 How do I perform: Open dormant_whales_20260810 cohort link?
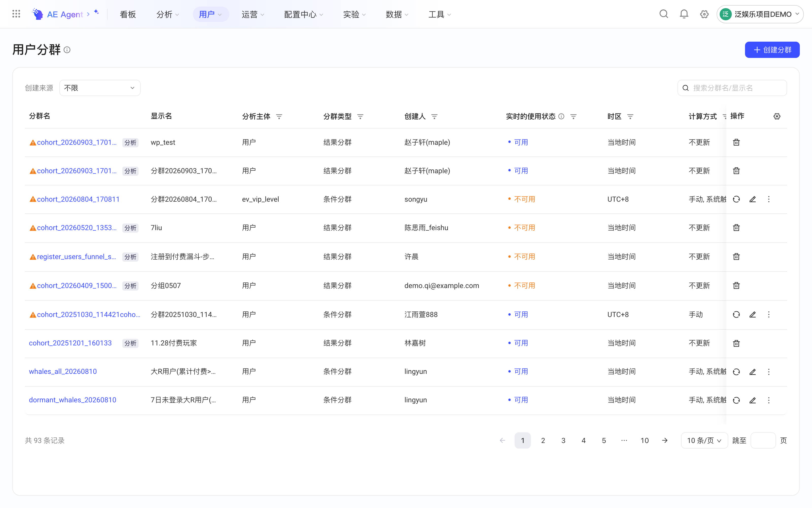pos(73,400)
